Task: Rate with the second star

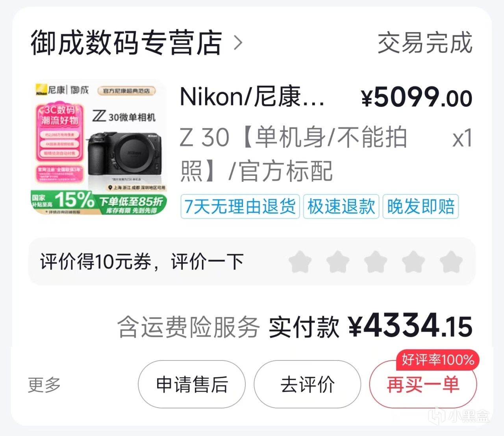Action: click(338, 262)
